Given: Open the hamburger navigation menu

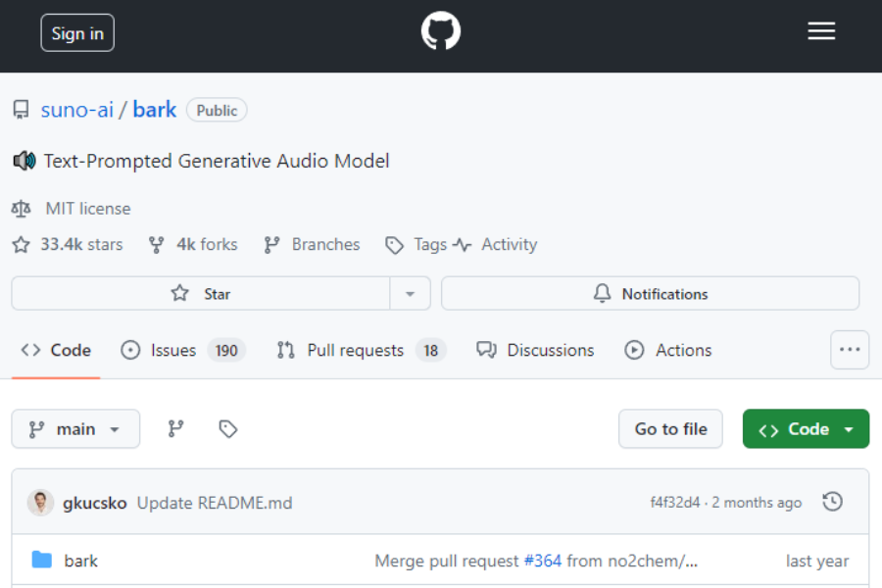Looking at the screenshot, I should 821,30.
